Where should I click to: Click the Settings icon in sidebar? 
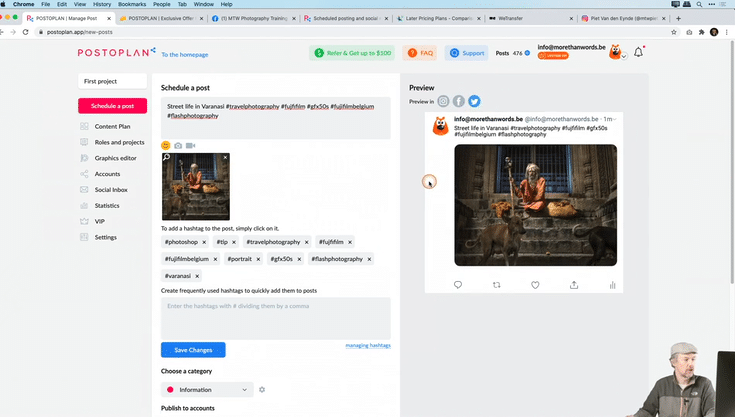(84, 237)
